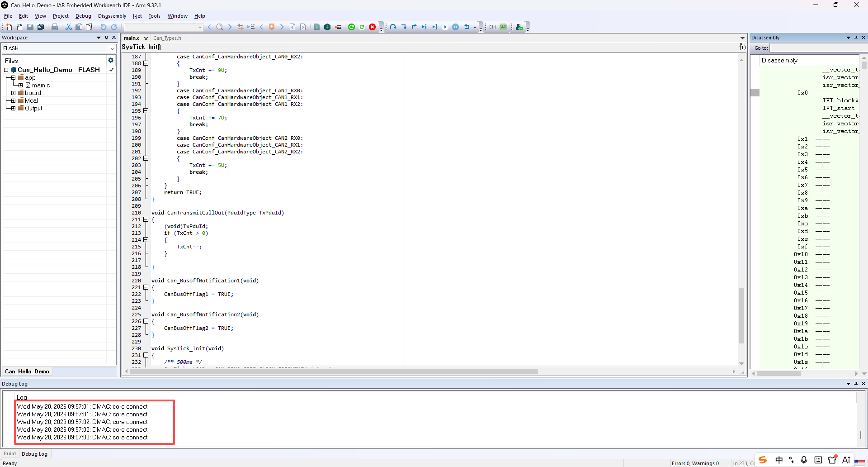
Task: Click the Compile file icon
Action: [x=317, y=27]
